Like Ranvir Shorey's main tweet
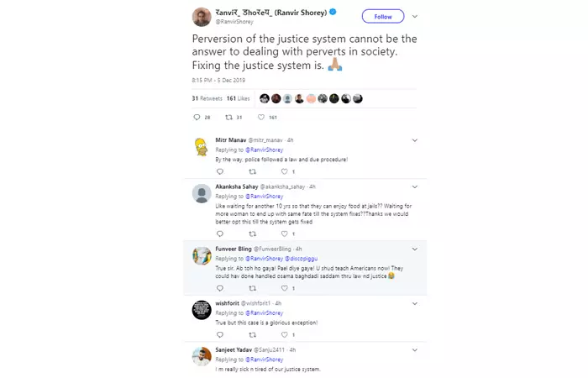This screenshot has width=588, height=378. pos(262,118)
